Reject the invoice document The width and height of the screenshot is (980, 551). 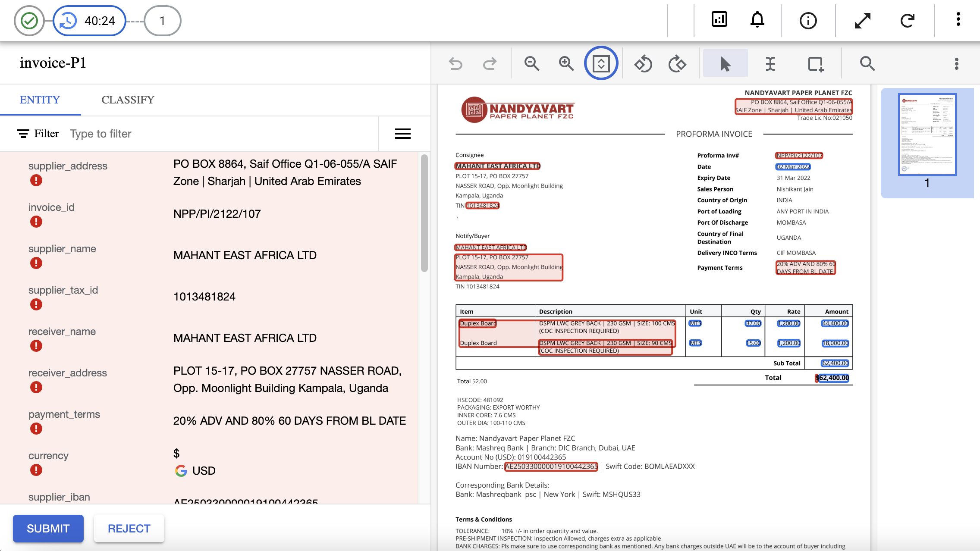tap(129, 528)
